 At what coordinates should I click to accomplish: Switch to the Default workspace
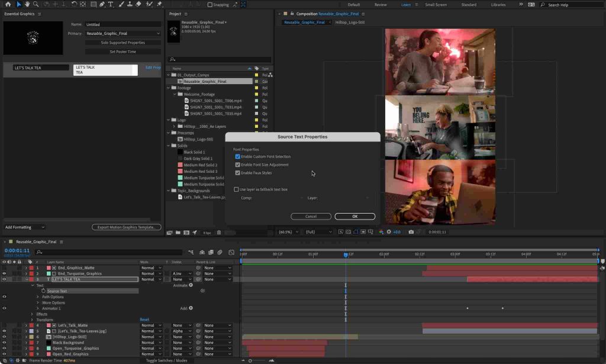(x=354, y=5)
